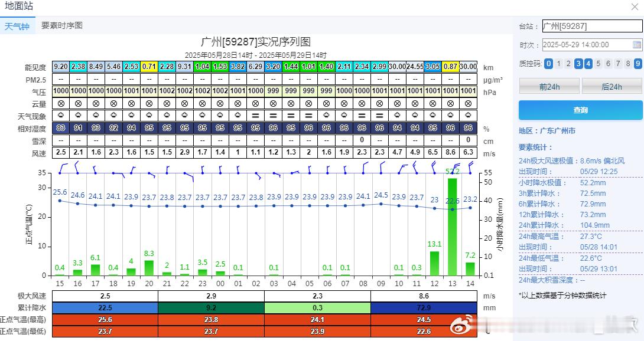
Task: Select the 52.2 rainfall bar at hour 13
Action: coord(452,227)
